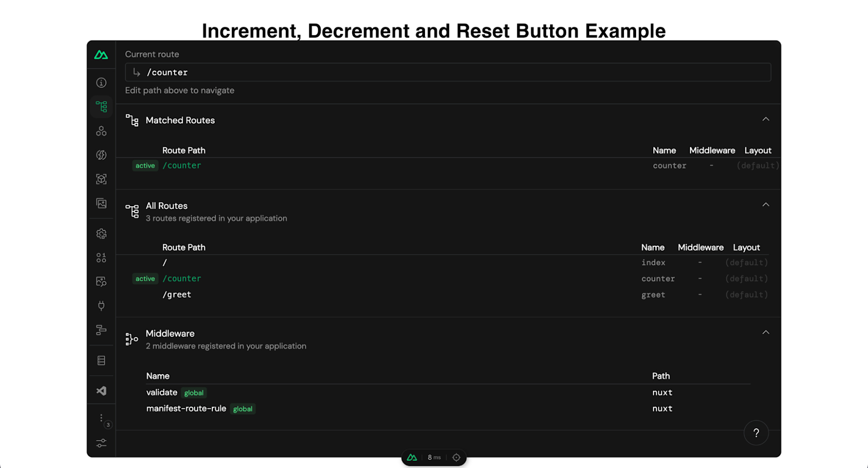Expand the three-dots overflow menu showing 3

pos(101,418)
